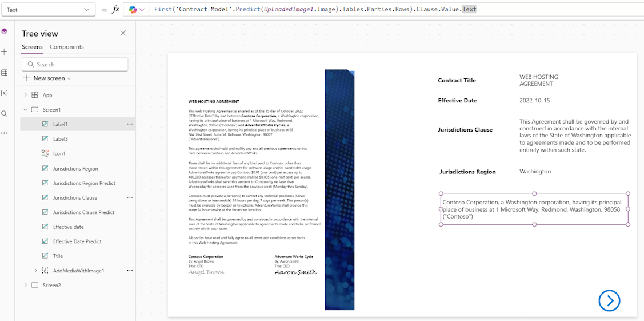Open the Tree view layers icon in sidebar
This screenshot has width=644, height=321.
(5, 31)
